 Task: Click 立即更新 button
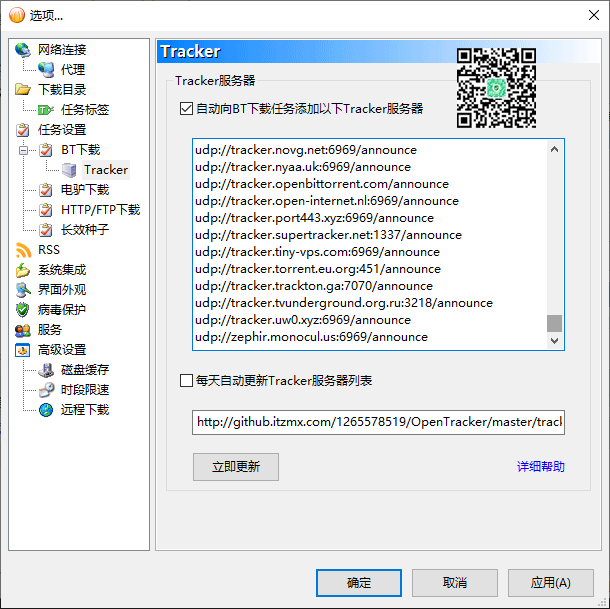(x=236, y=467)
